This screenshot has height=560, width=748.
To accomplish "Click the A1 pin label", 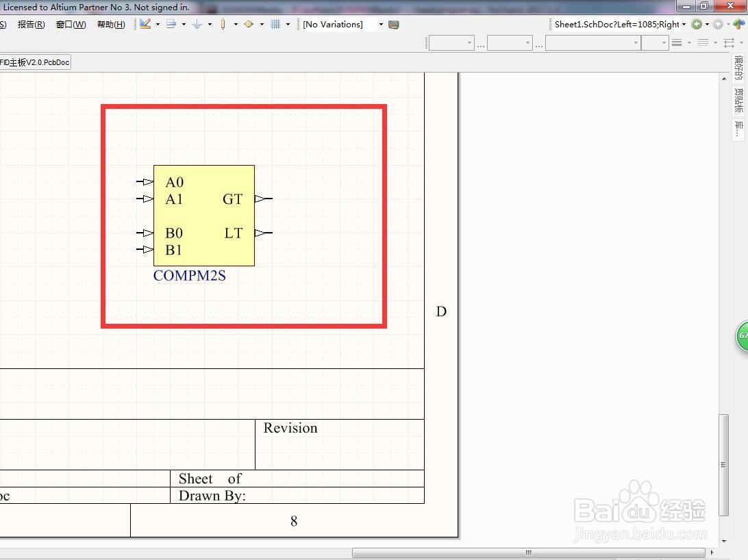I will pyautogui.click(x=174, y=199).
